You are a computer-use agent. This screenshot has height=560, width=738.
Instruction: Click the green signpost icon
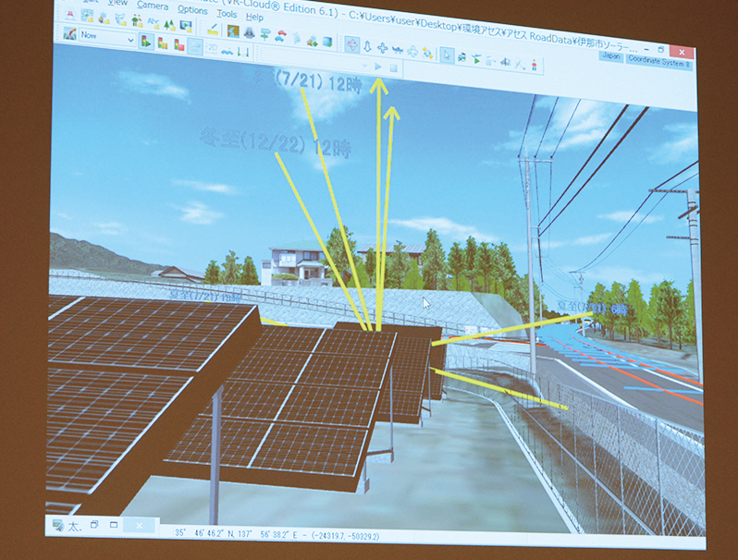(x=265, y=34)
